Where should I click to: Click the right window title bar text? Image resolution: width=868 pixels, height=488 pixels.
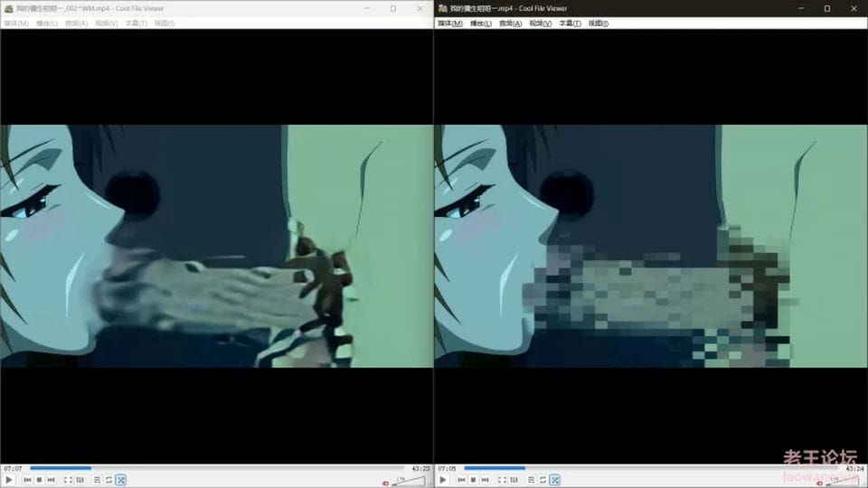tap(509, 8)
